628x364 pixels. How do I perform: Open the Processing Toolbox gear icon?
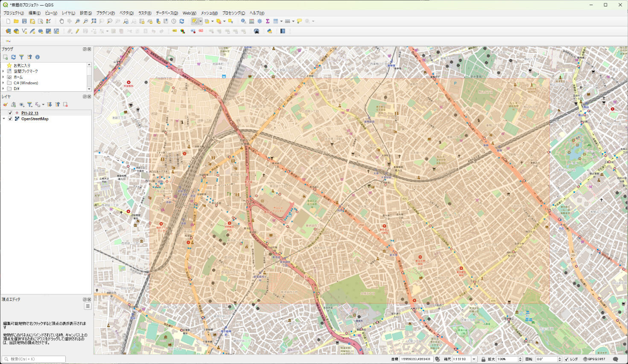point(260,21)
